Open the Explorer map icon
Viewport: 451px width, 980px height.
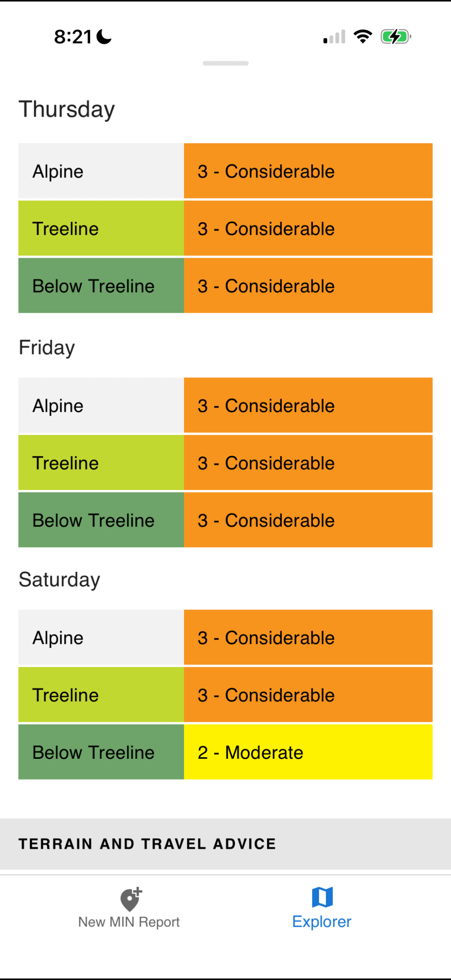click(322, 897)
